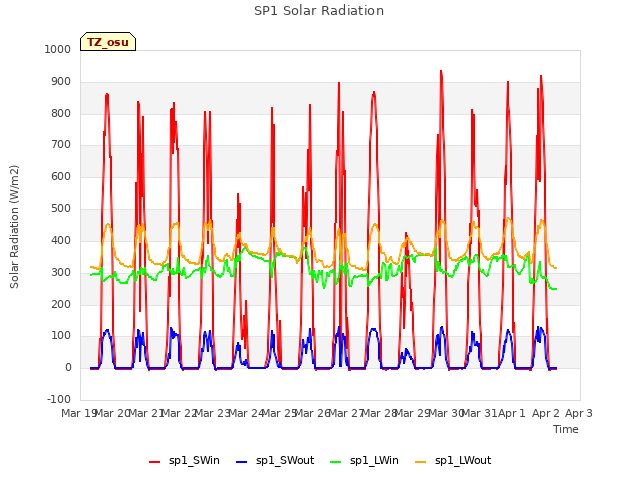Click the Mar 26 x-axis label
640x480 pixels.
pyautogui.click(x=313, y=413)
